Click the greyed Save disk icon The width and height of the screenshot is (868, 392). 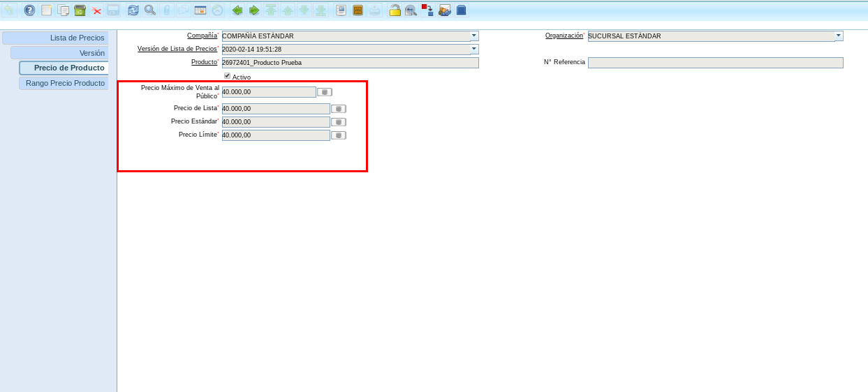pos(113,10)
